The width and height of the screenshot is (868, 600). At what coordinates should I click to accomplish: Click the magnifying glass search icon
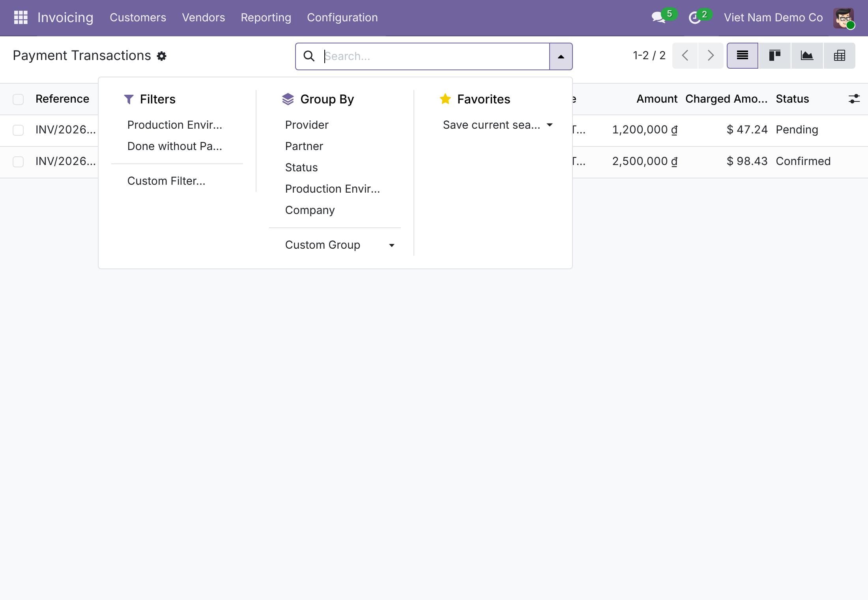(x=309, y=56)
